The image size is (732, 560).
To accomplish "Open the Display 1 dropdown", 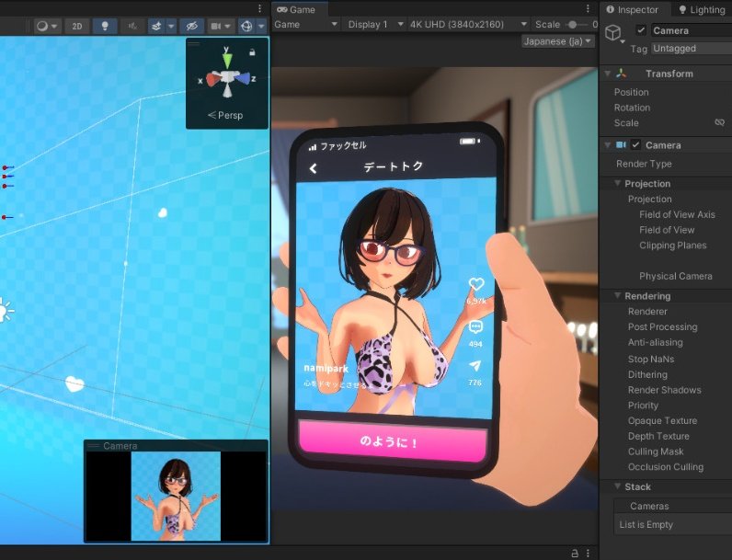I will pyautogui.click(x=375, y=24).
